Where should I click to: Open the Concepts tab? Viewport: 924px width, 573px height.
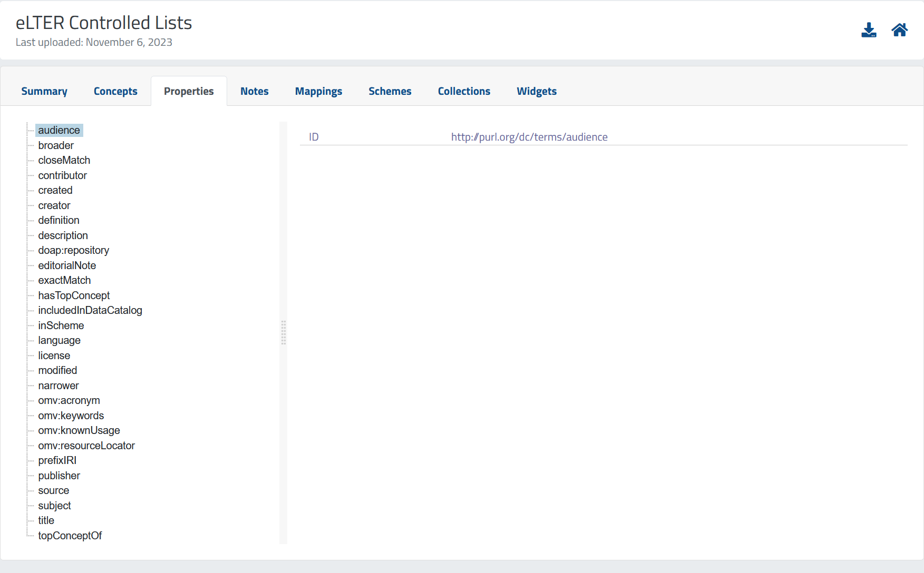(x=115, y=91)
